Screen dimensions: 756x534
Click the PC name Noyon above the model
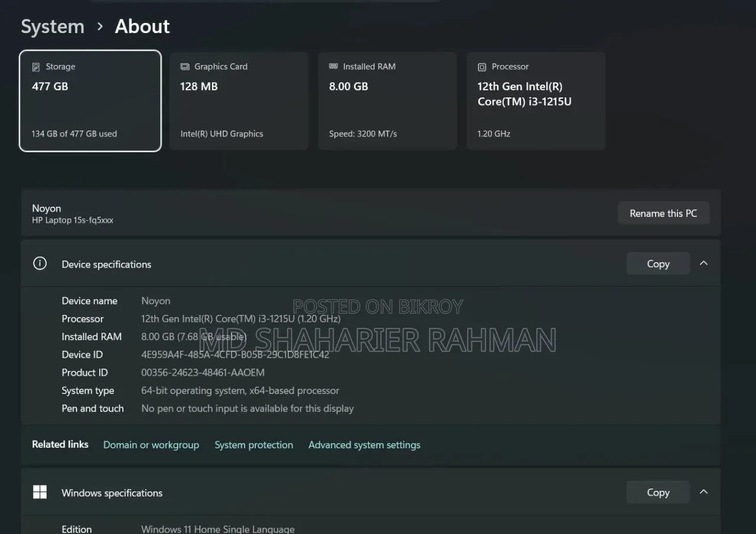[47, 208]
